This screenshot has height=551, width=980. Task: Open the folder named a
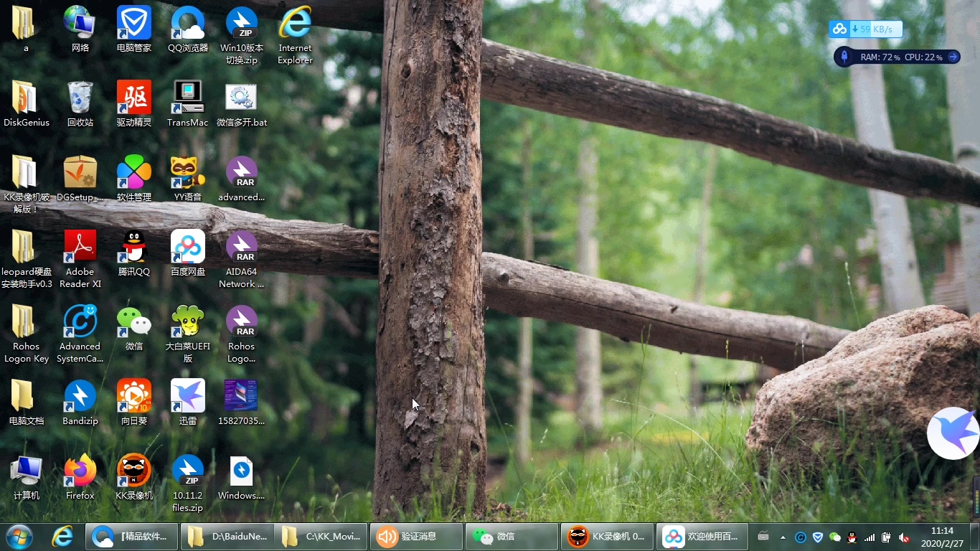pyautogui.click(x=27, y=29)
